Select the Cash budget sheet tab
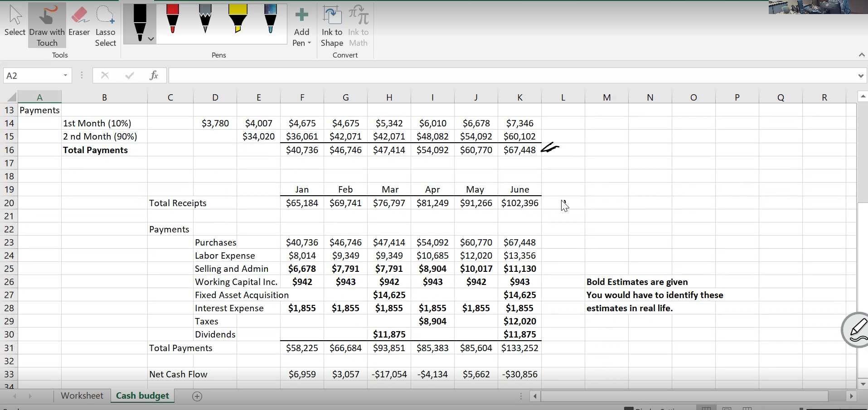Screen dimensions: 868x410 point(142,396)
